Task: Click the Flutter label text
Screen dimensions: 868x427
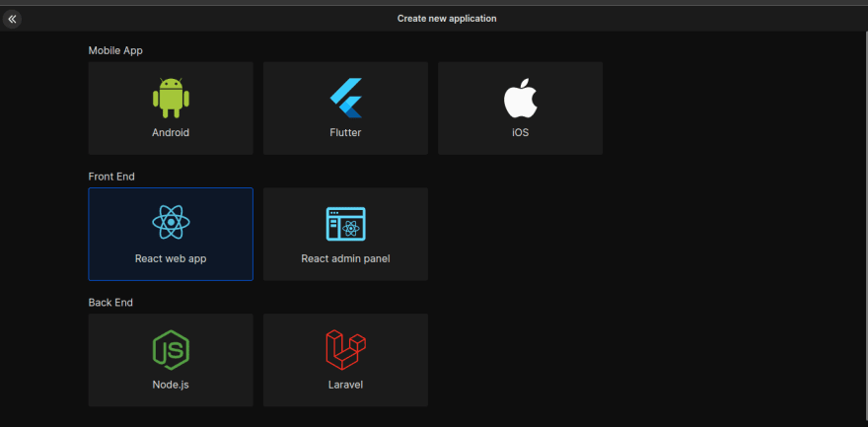Action: [345, 133]
